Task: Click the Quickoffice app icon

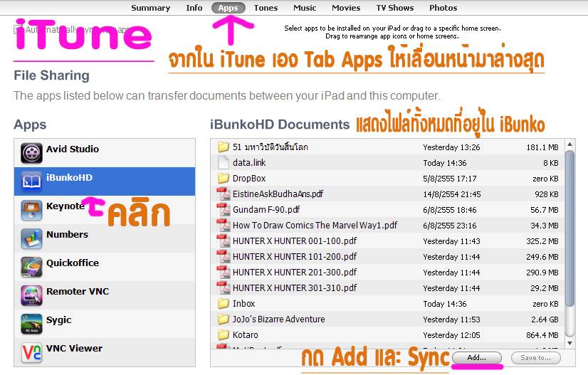Action: point(31,267)
